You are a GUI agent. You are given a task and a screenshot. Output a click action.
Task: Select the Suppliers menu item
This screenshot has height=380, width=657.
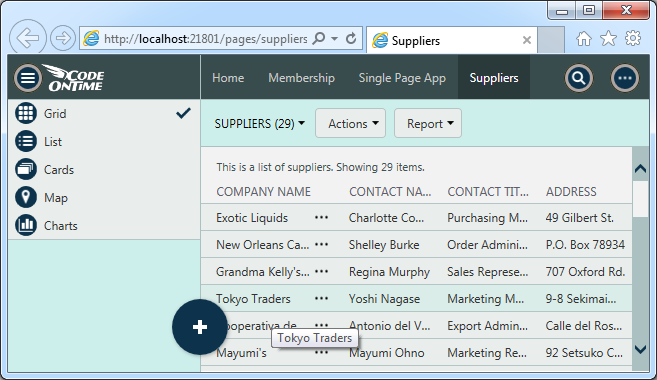494,78
